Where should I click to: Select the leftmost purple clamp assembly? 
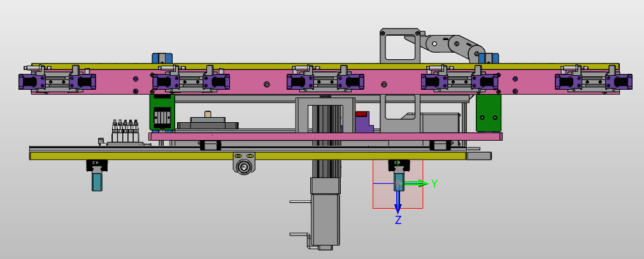57,79
